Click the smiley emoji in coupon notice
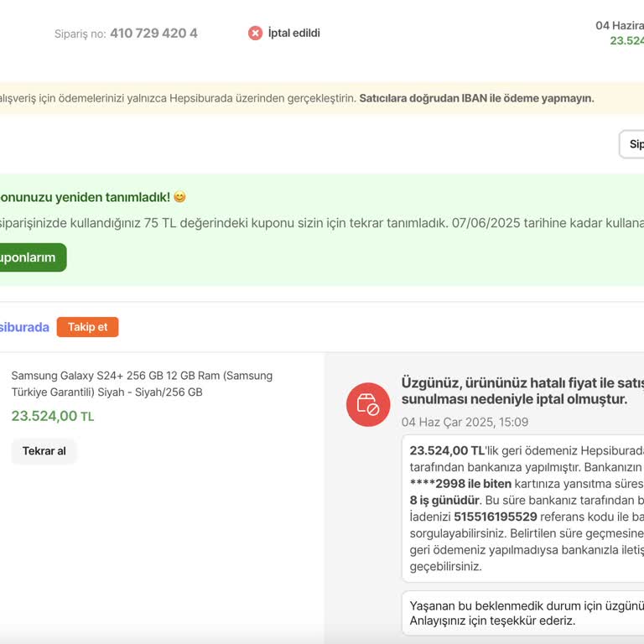Image resolution: width=644 pixels, height=644 pixels. tap(179, 197)
